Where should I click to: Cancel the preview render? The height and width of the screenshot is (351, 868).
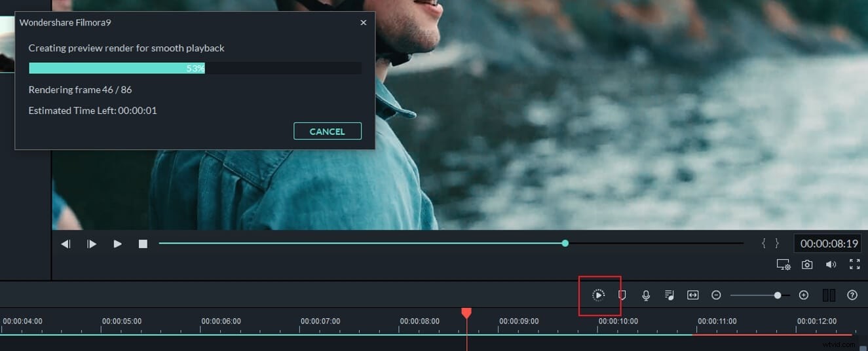tap(328, 131)
